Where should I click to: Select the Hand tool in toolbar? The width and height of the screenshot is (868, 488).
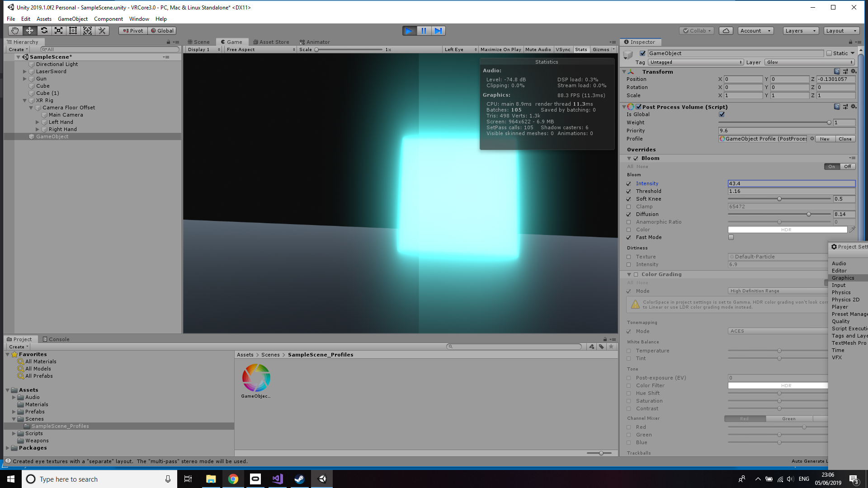pyautogui.click(x=15, y=31)
